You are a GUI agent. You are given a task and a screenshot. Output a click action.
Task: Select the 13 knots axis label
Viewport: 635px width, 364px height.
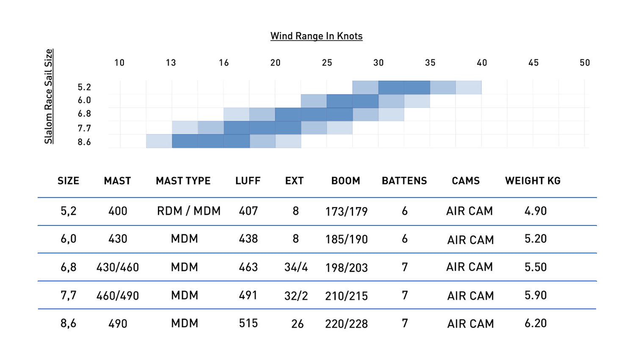coord(171,63)
